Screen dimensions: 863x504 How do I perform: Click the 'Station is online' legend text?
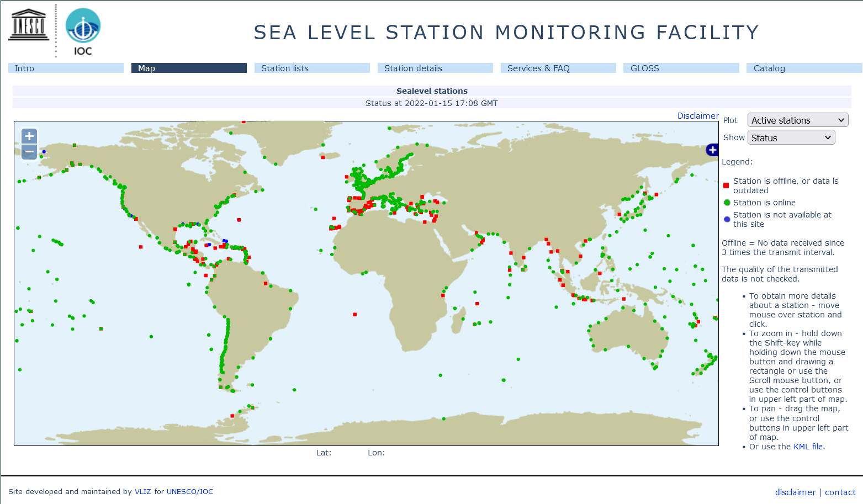click(x=764, y=203)
